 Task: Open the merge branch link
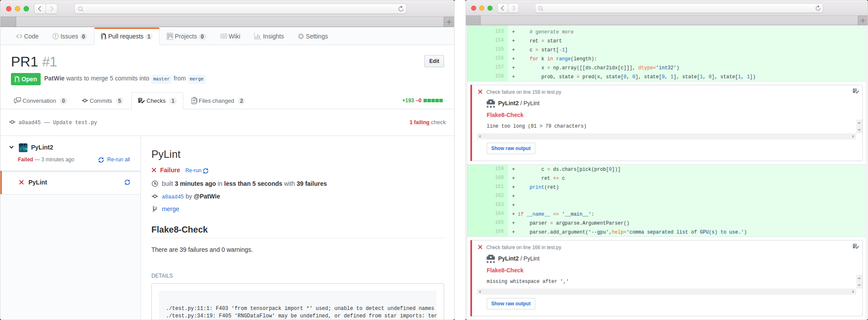[171, 209]
